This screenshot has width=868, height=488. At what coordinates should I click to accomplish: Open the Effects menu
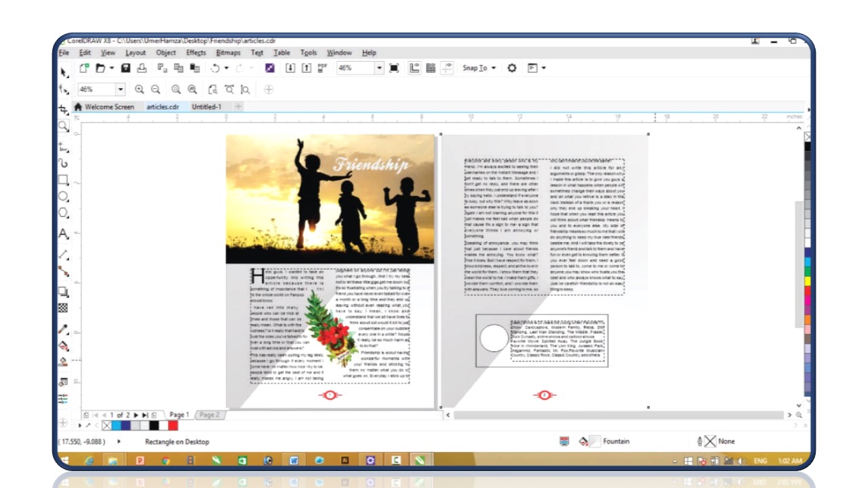pos(196,52)
